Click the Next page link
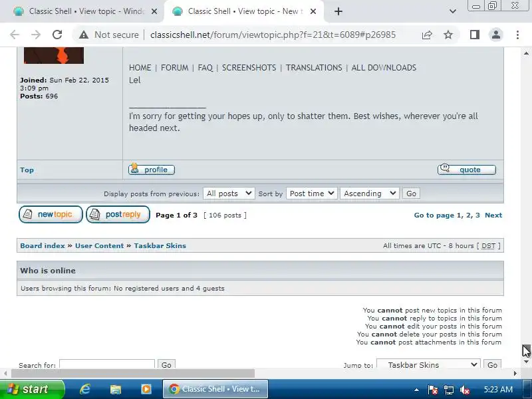This screenshot has width=532, height=399. (x=493, y=215)
